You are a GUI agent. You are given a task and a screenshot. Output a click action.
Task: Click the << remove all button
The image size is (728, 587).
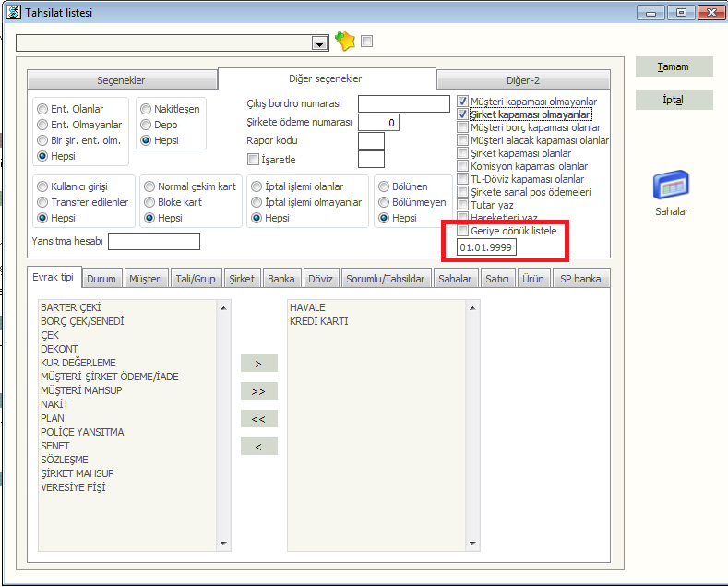click(258, 419)
